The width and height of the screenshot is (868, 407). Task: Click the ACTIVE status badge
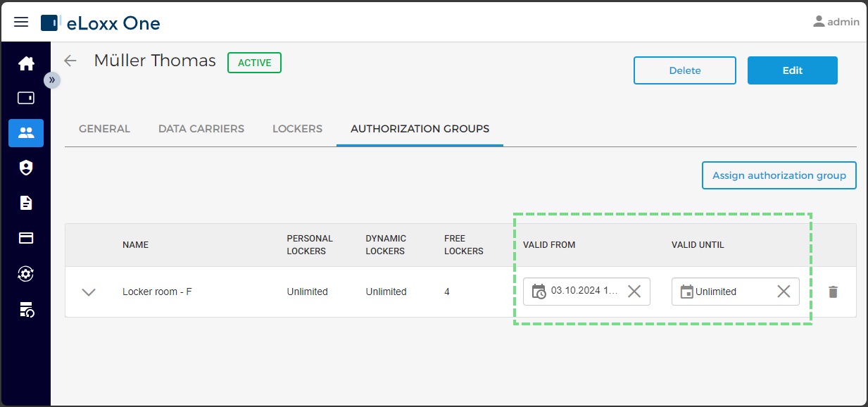(x=254, y=63)
